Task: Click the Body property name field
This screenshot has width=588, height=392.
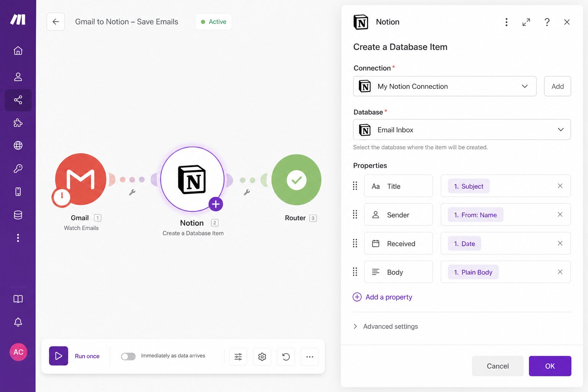Action: click(x=398, y=272)
